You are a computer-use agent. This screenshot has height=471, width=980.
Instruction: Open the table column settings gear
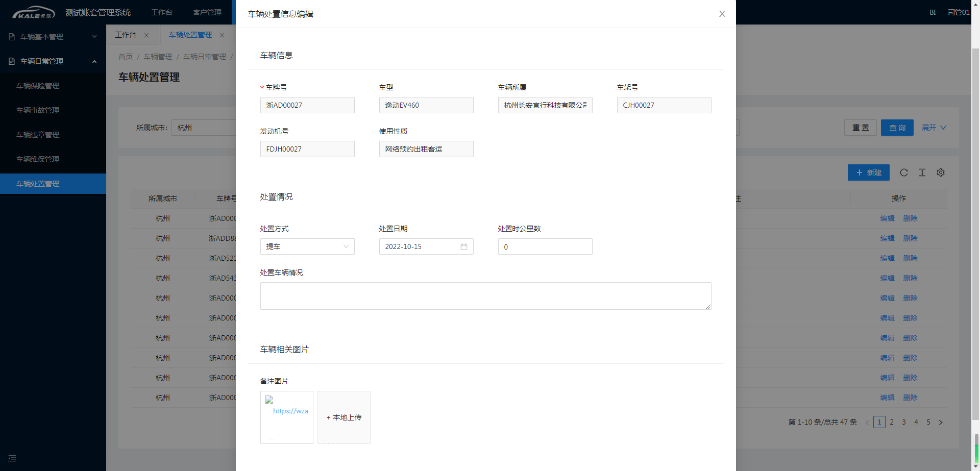tap(941, 172)
